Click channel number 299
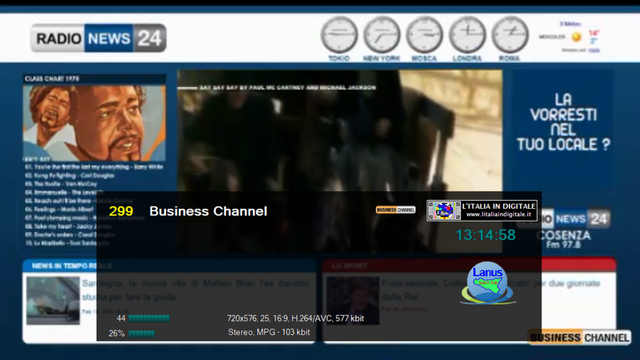 (x=121, y=211)
